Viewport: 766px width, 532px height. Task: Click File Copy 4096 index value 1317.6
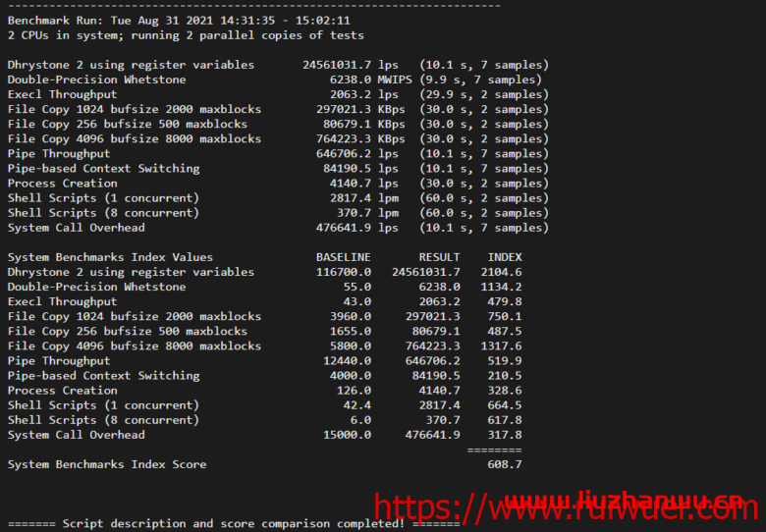(x=501, y=346)
